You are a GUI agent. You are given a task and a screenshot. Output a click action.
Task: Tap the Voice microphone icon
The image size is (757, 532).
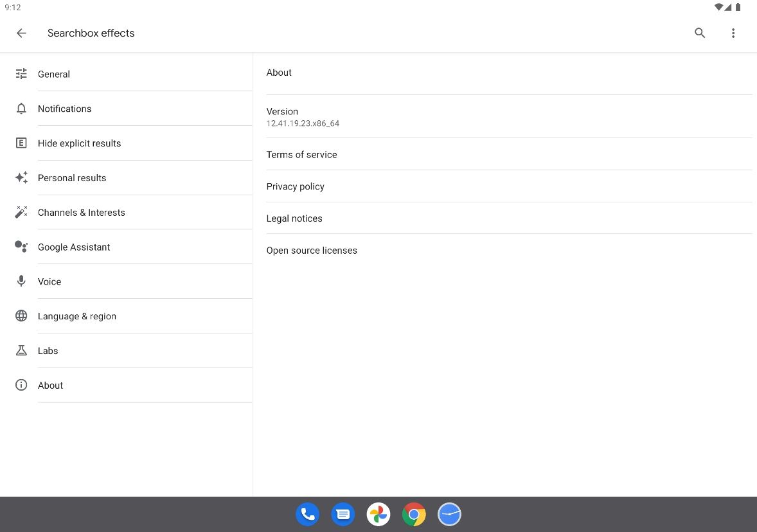(x=21, y=281)
